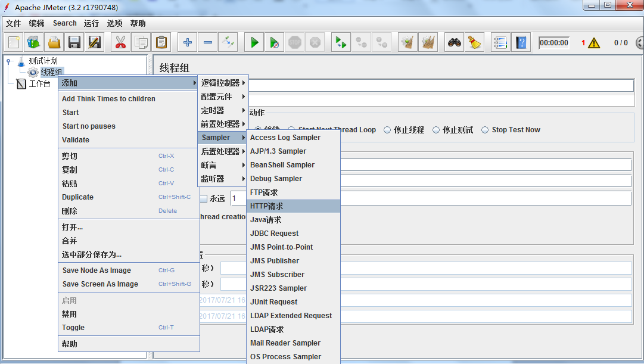This screenshot has width=644, height=364.
Task: Open the Function helper list icon
Action: click(x=500, y=42)
